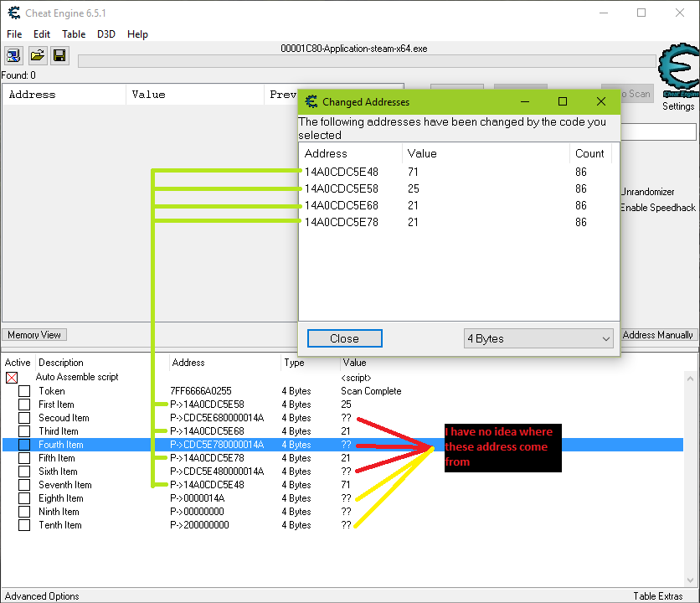Open the File menu
This screenshot has width=700, height=603.
14,34
